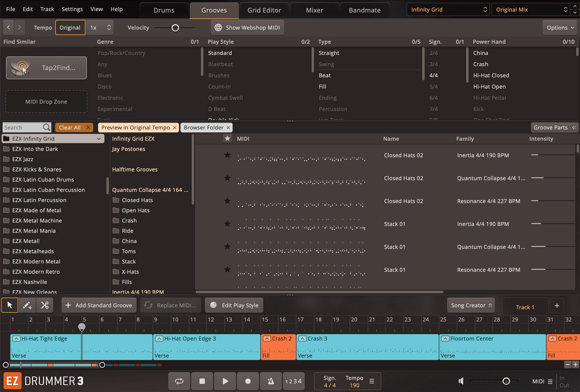Open the Settings menu

click(72, 9)
